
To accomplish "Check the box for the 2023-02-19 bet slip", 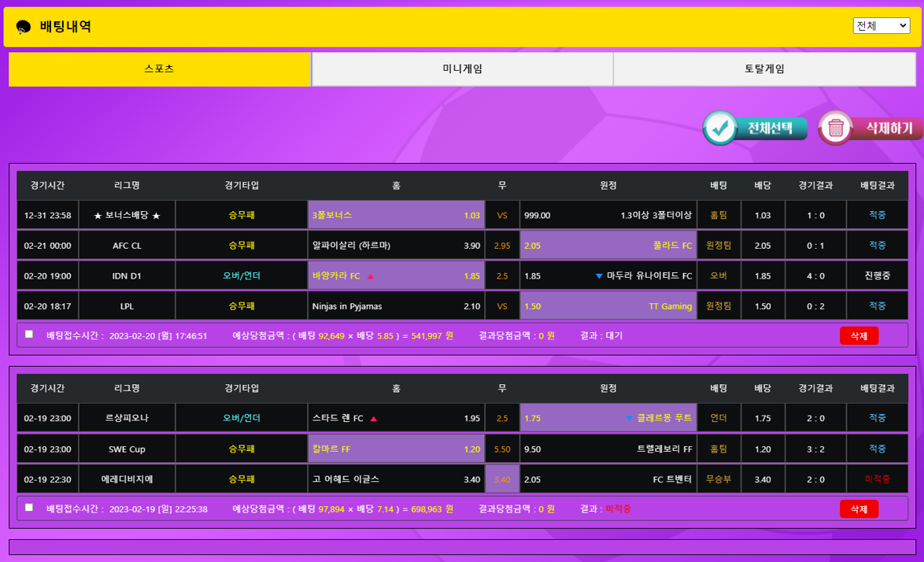I will (29, 508).
